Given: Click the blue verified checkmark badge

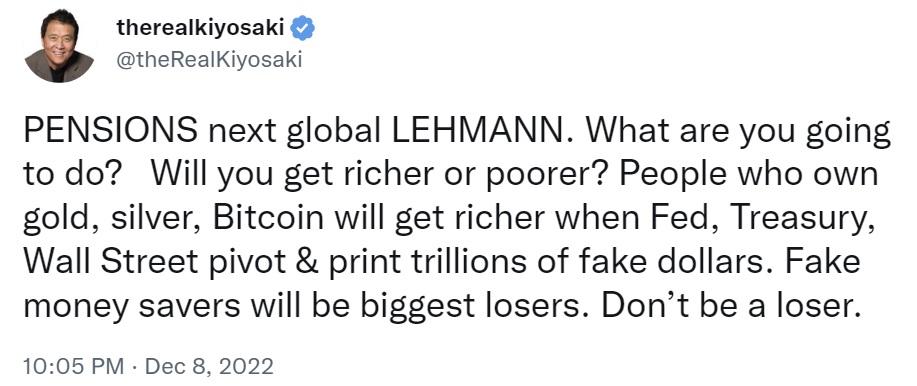Looking at the screenshot, I should (302, 28).
